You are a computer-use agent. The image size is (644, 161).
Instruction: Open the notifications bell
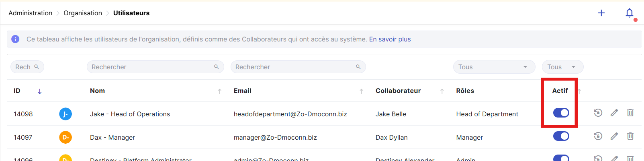click(x=629, y=13)
